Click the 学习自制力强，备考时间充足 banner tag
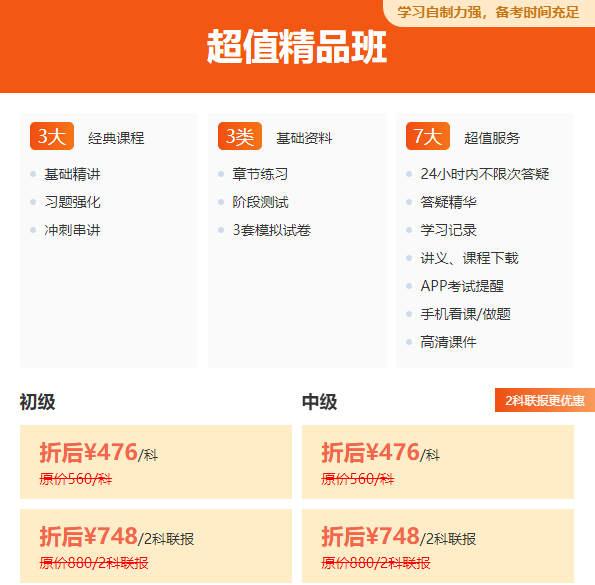This screenshot has width=595, height=585. tap(489, 13)
